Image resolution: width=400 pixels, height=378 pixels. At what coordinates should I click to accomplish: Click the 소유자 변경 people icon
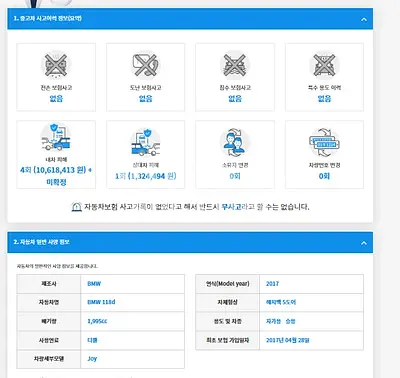[x=235, y=142]
